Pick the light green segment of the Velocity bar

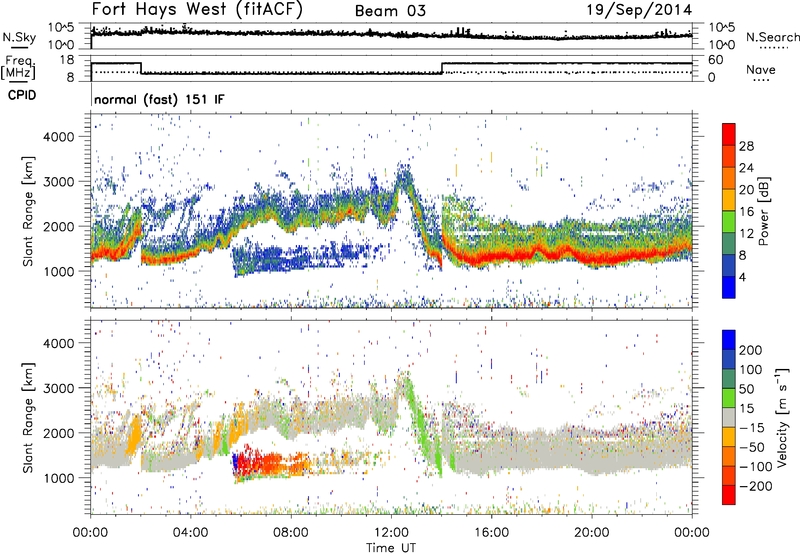tap(729, 398)
